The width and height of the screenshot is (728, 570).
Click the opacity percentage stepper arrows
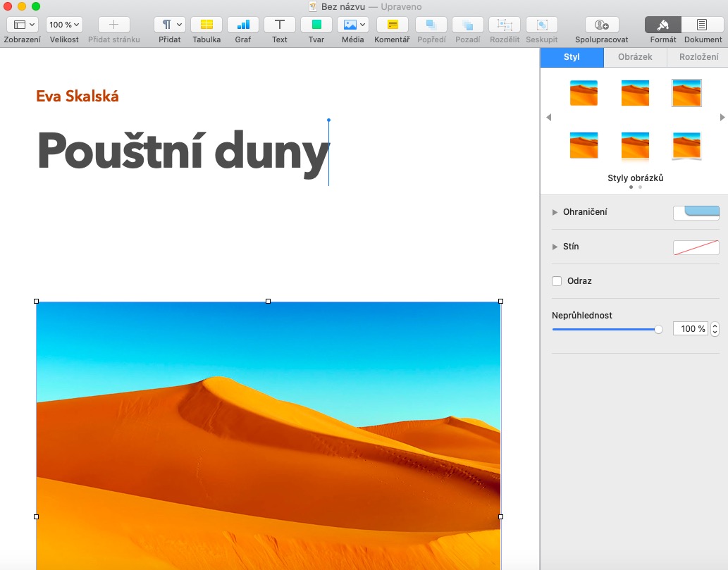pyautogui.click(x=715, y=329)
